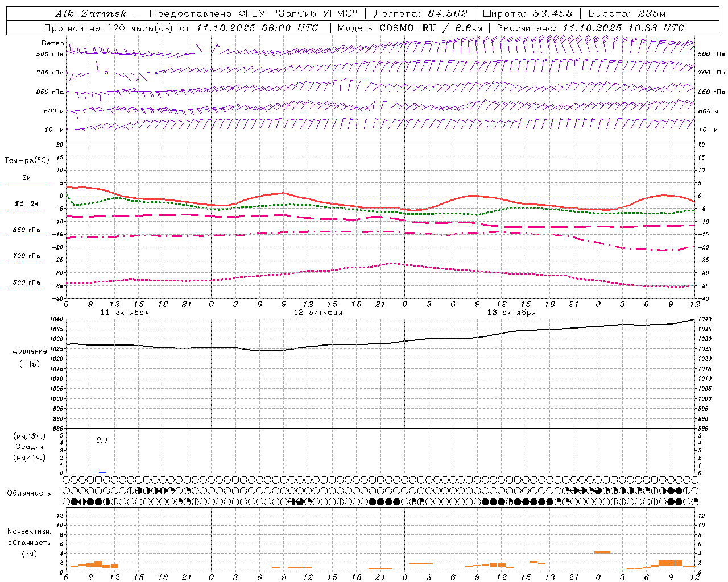Click the 12 октября date label
The height and width of the screenshot is (582, 728).
point(318,313)
